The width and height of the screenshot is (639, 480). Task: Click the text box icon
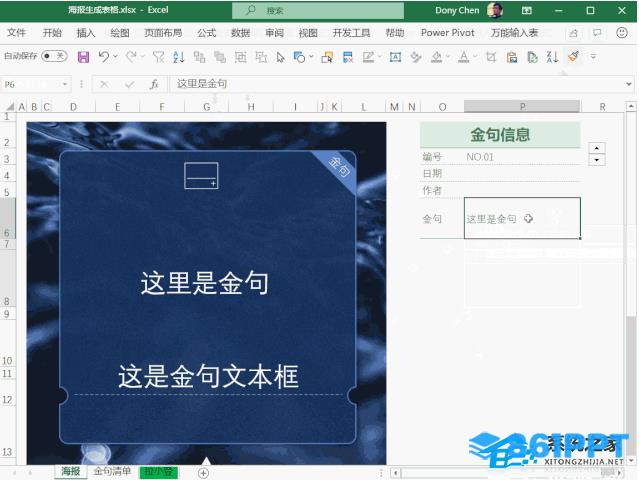[395, 57]
